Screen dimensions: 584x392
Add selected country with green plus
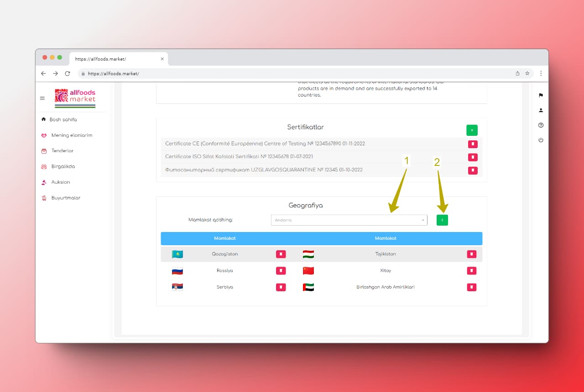pos(442,220)
